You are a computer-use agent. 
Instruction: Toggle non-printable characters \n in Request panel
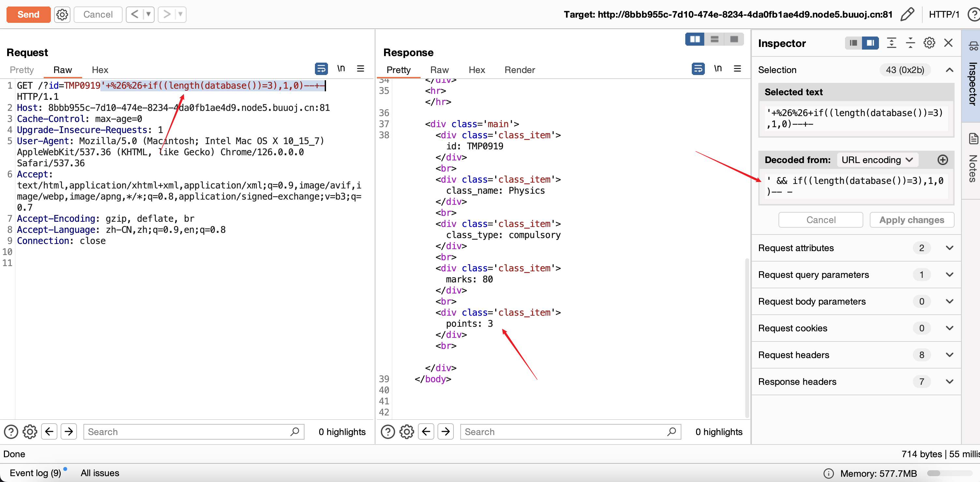coord(341,68)
